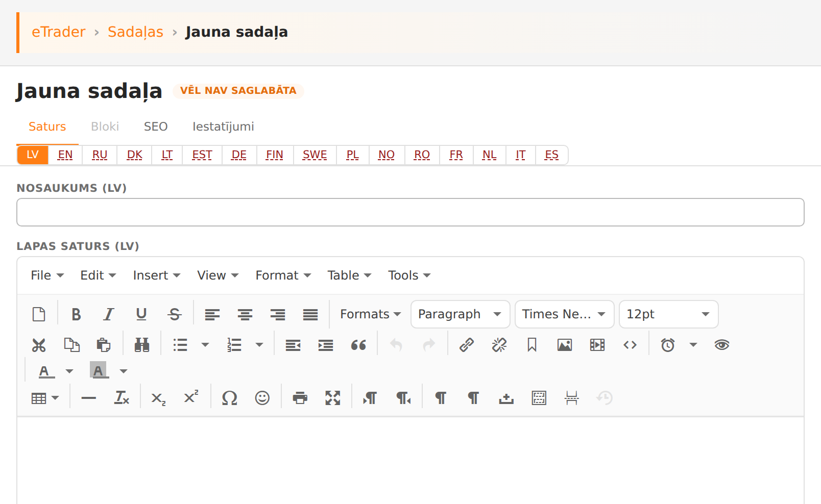Click the Preview eye icon
This screenshot has width=821, height=504.
[x=722, y=345]
